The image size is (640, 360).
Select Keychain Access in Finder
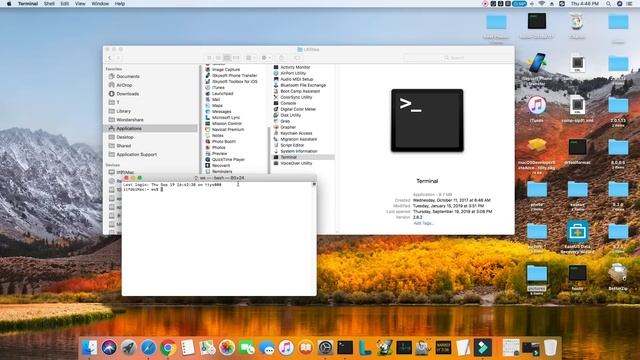tap(296, 133)
